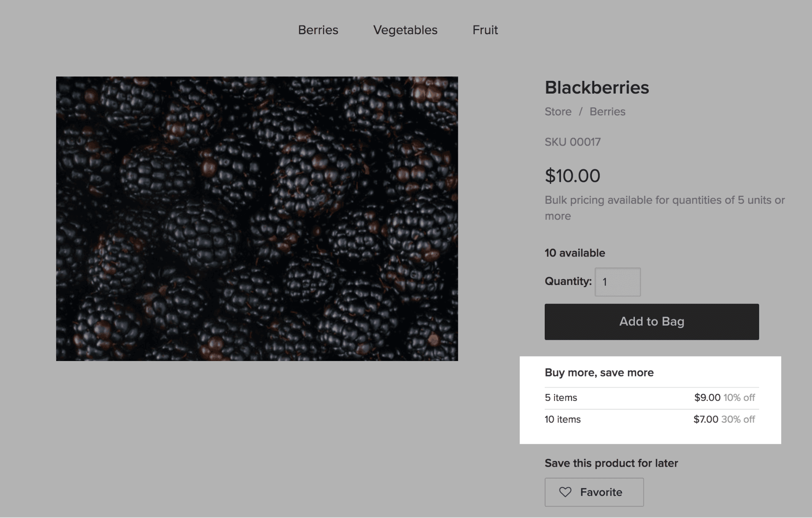Click the Blackberries product title
The width and height of the screenshot is (812, 518).
point(597,88)
